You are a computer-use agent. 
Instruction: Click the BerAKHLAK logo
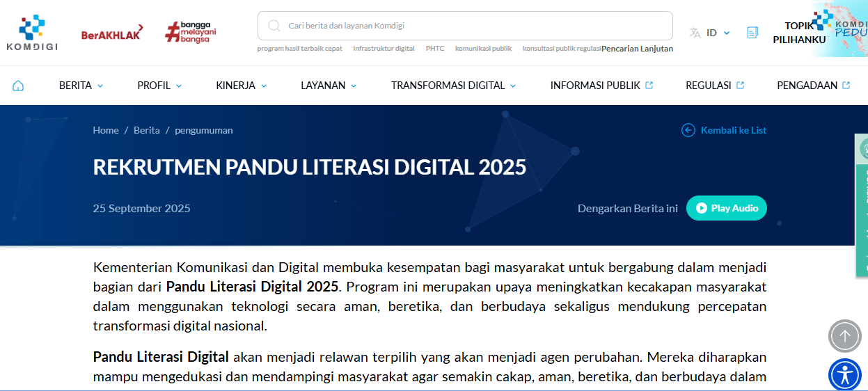click(x=111, y=33)
